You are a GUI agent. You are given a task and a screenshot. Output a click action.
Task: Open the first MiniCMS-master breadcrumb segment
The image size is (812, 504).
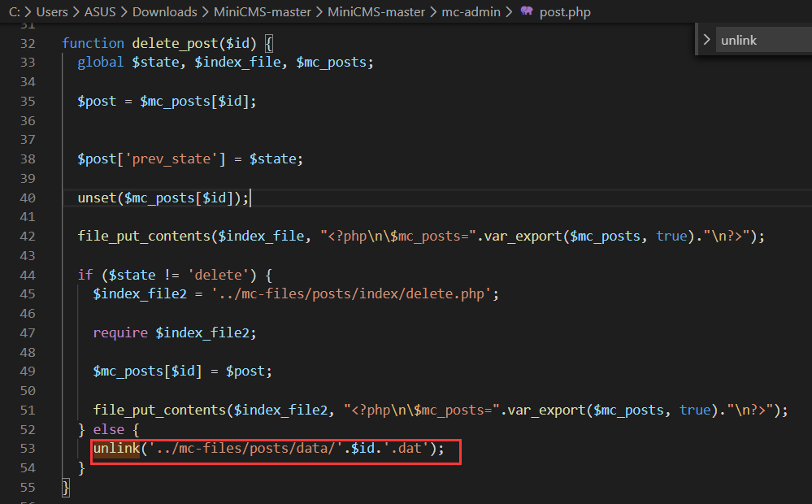(262, 12)
